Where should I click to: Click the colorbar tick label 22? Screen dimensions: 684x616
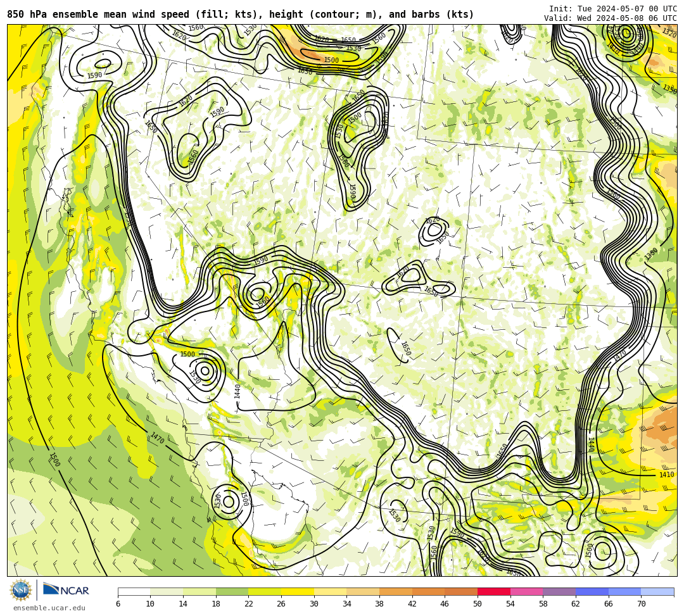(248, 604)
